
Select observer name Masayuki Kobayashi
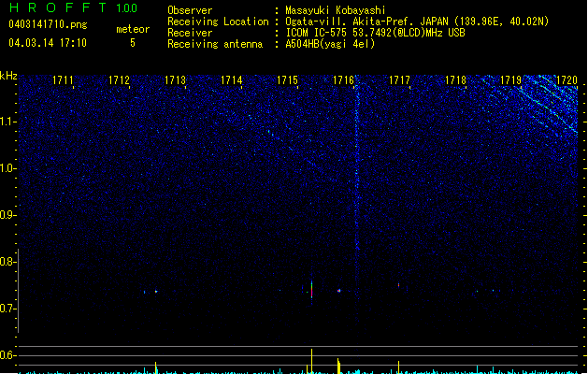click(x=336, y=10)
